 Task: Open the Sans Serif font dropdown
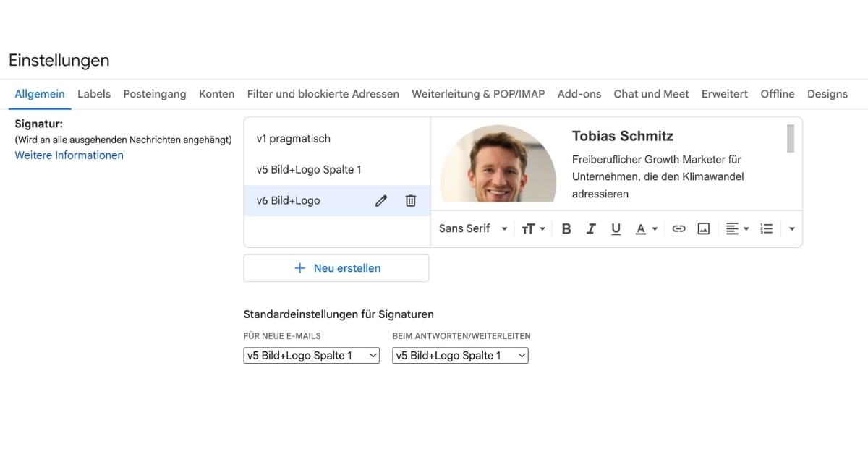[x=473, y=228]
